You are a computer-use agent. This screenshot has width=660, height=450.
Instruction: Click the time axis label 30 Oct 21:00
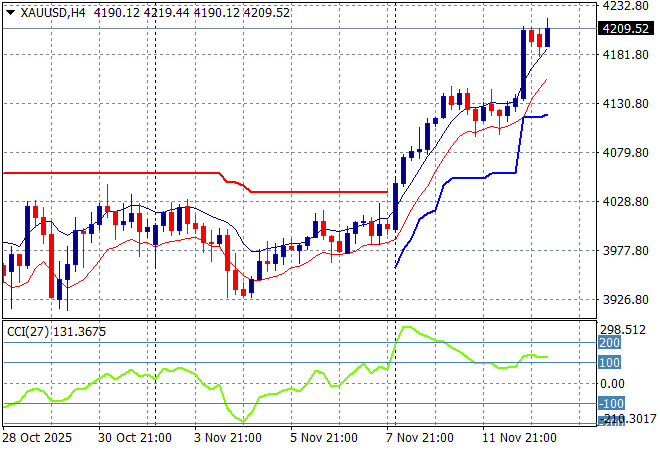[x=135, y=438]
